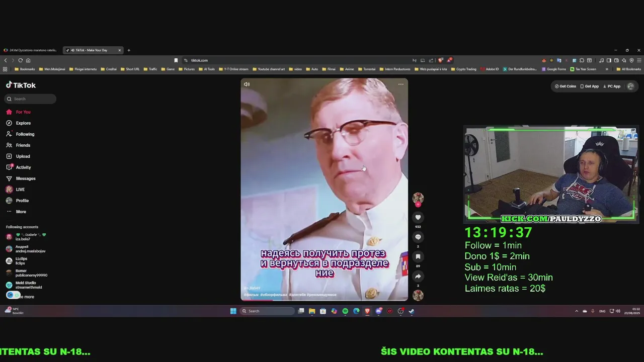Open the AI Tools bookmarks folder

pyautogui.click(x=207, y=69)
